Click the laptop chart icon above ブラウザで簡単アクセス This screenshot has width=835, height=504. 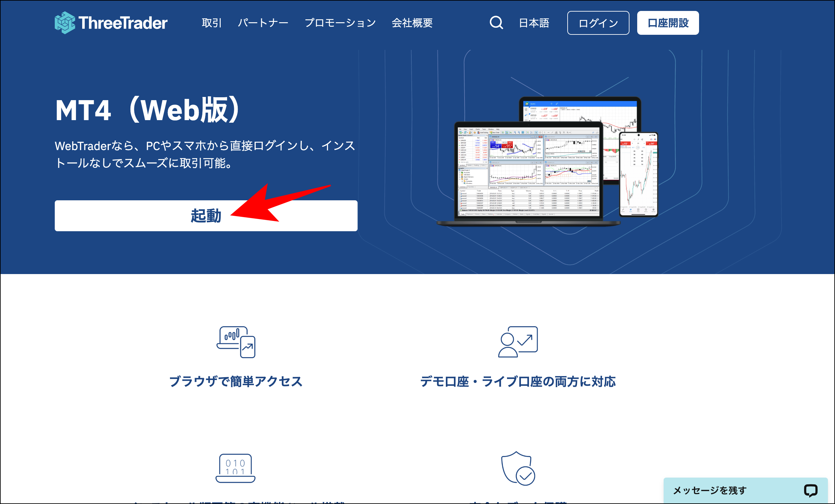(x=235, y=343)
